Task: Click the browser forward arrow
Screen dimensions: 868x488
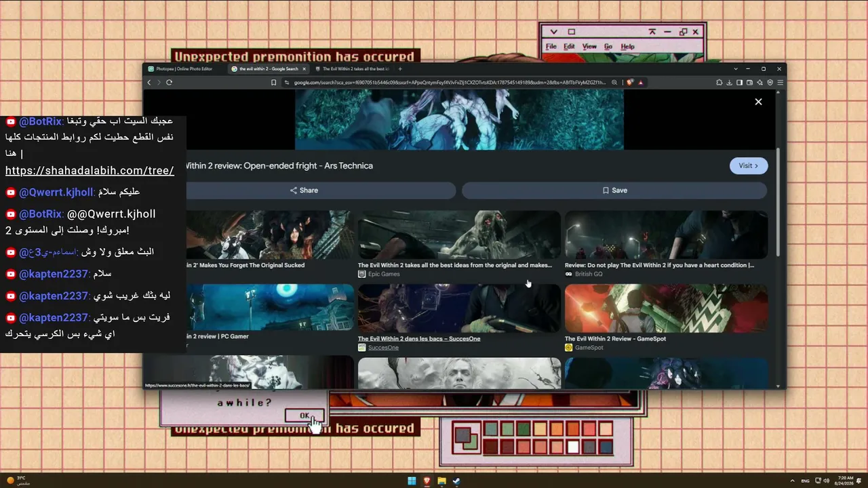Action: [x=159, y=82]
